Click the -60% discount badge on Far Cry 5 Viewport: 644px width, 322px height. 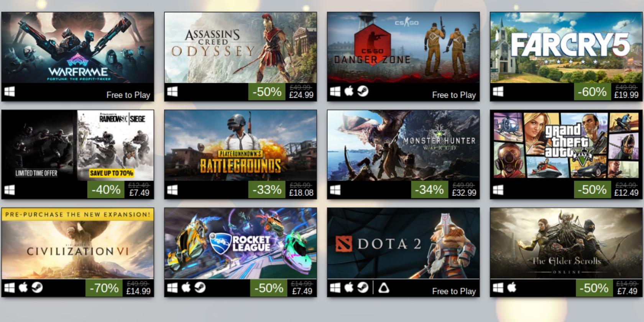click(592, 92)
